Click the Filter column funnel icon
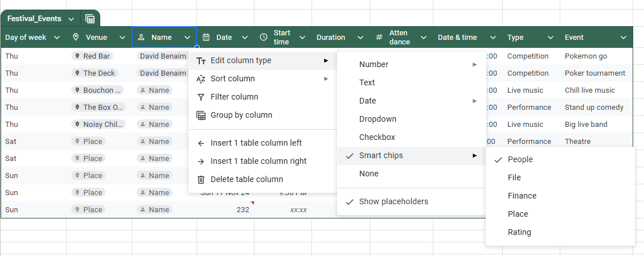Image resolution: width=644 pixels, height=256 pixels. click(200, 97)
